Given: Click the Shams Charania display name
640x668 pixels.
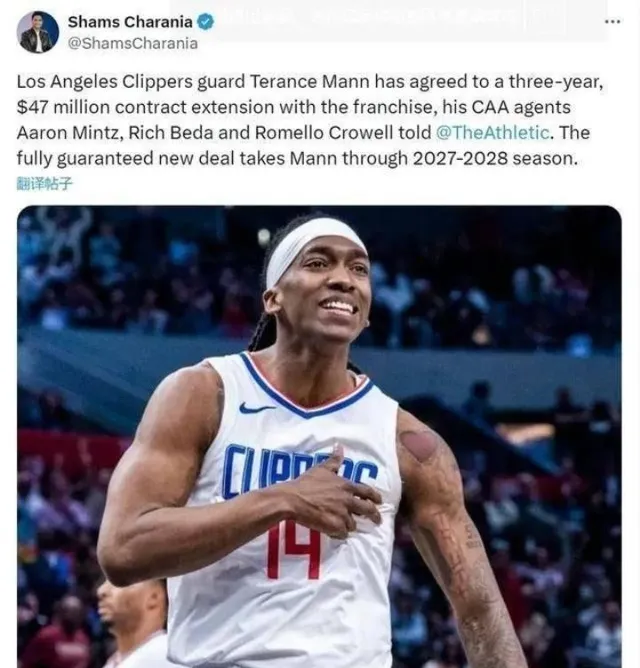Looking at the screenshot, I should click(130, 22).
